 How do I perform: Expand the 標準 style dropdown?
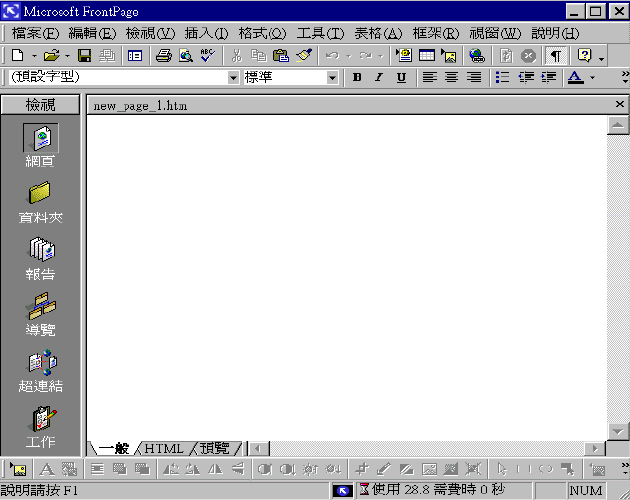[x=332, y=77]
